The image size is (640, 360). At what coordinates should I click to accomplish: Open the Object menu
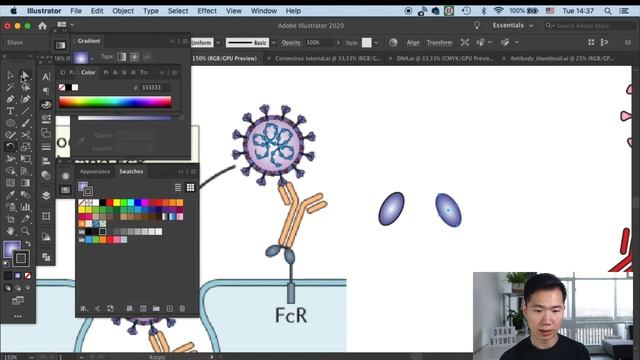click(x=123, y=11)
